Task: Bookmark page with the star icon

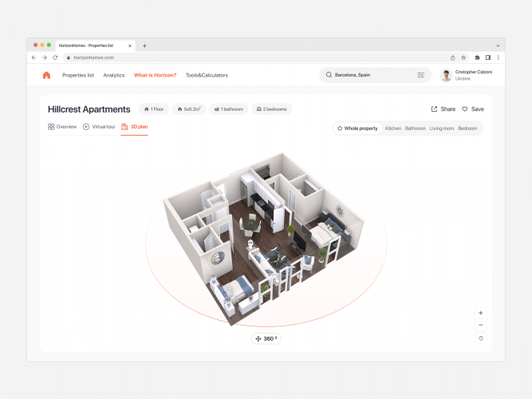Action: pos(463,57)
